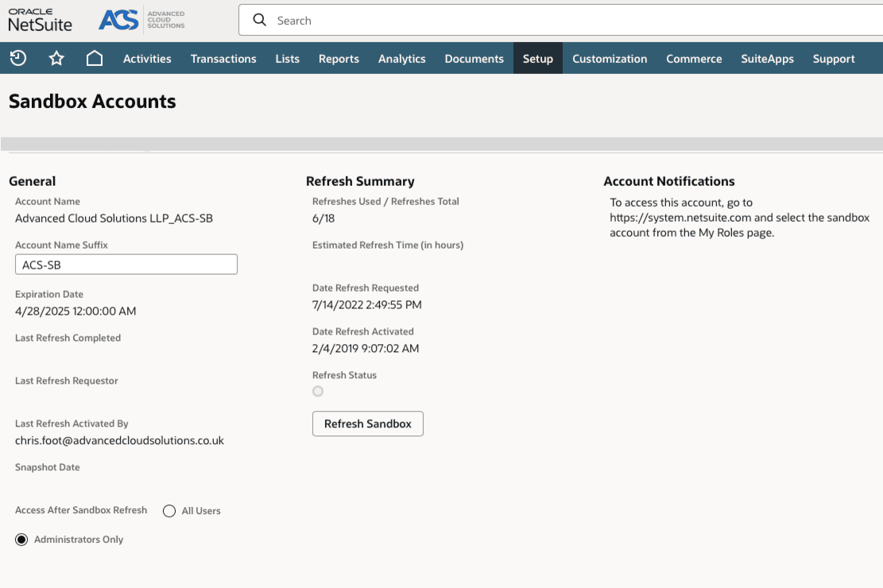Select the Administrators Only radio button
The height and width of the screenshot is (588, 883).
point(21,540)
